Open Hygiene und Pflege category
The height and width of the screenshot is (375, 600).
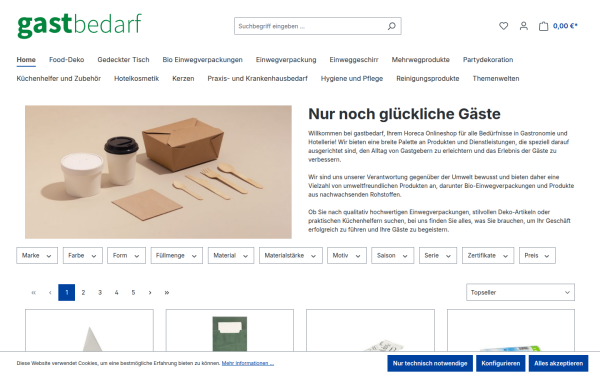[x=352, y=78]
